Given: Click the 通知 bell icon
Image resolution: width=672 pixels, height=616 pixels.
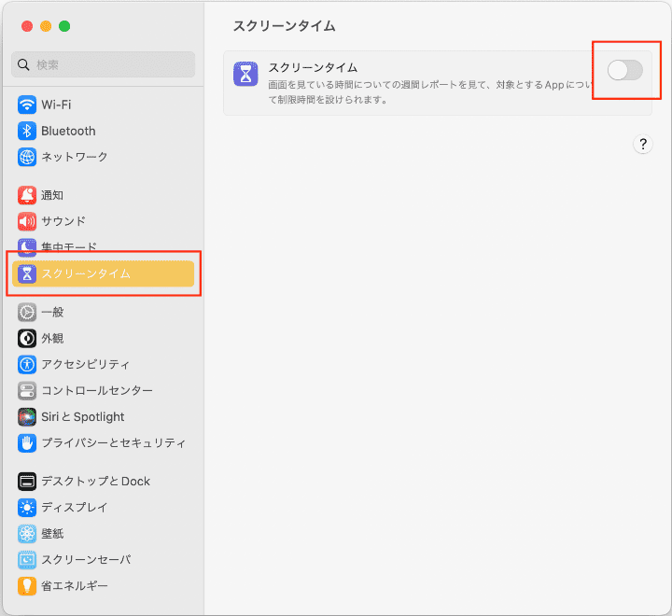Looking at the screenshot, I should (x=27, y=195).
